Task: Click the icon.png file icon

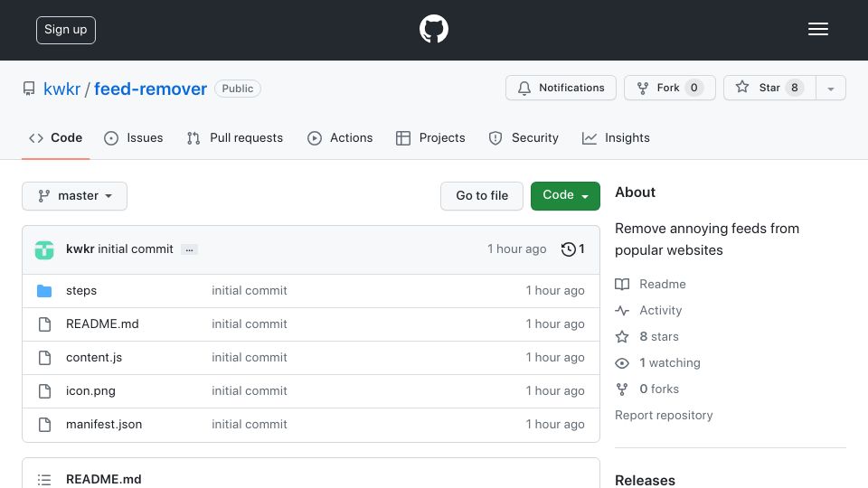Action: [x=45, y=391]
